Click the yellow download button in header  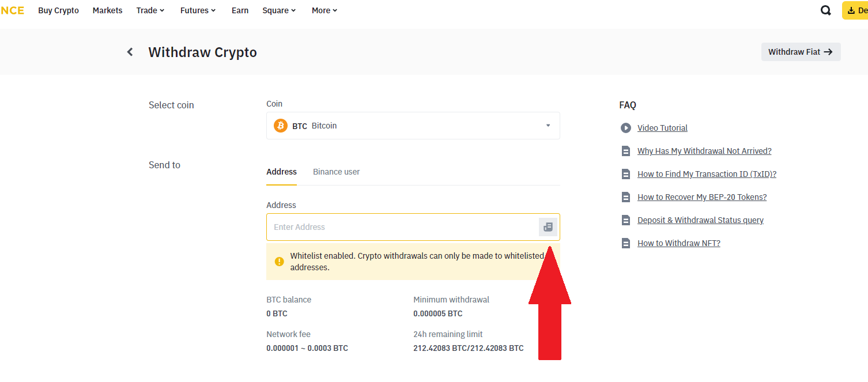(x=855, y=10)
